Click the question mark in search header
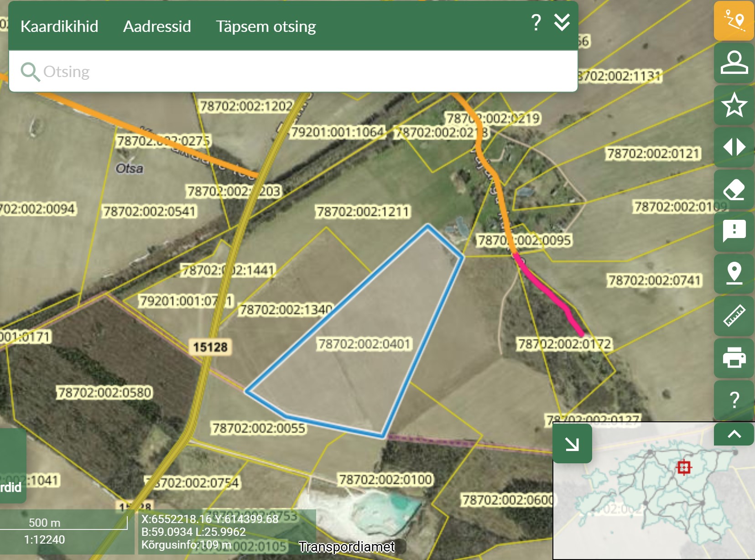This screenshot has width=755, height=560. 536,22
